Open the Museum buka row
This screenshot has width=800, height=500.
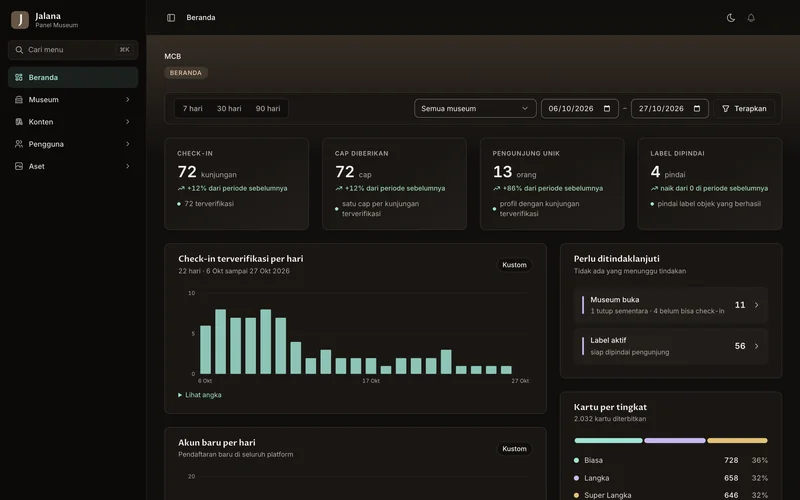(x=670, y=305)
